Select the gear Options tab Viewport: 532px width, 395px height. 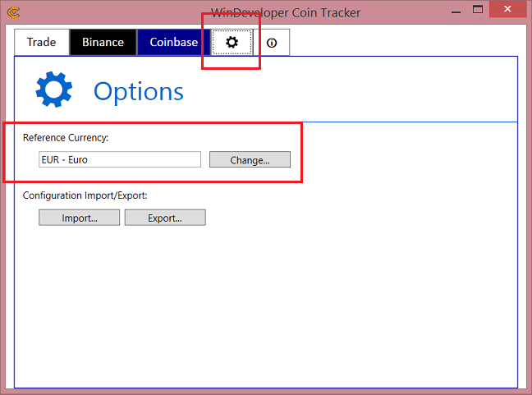pyautogui.click(x=232, y=43)
